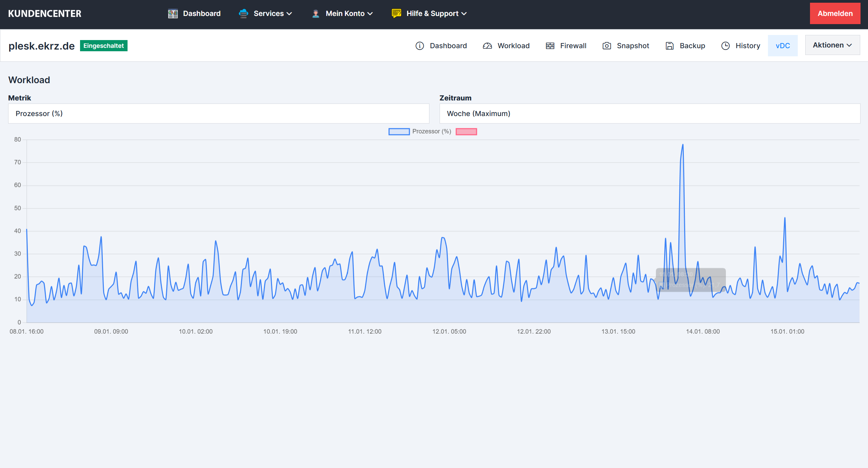Click the Snapshot camera icon
Screen dimensions: 868x468
tap(606, 46)
